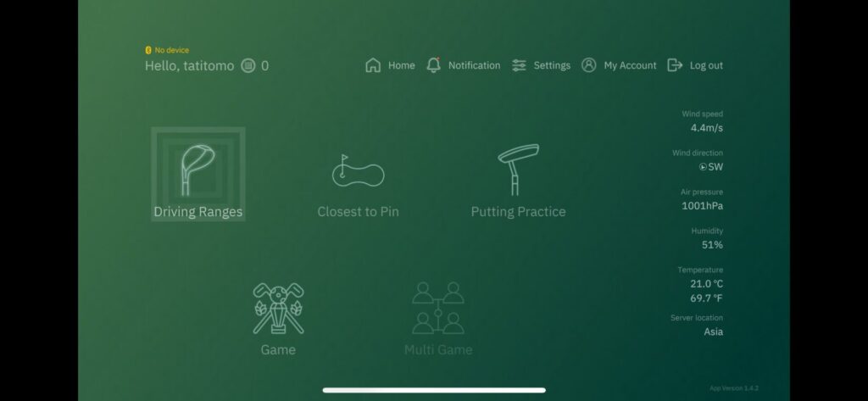
Task: Go to the Home menu label
Action: pos(401,65)
